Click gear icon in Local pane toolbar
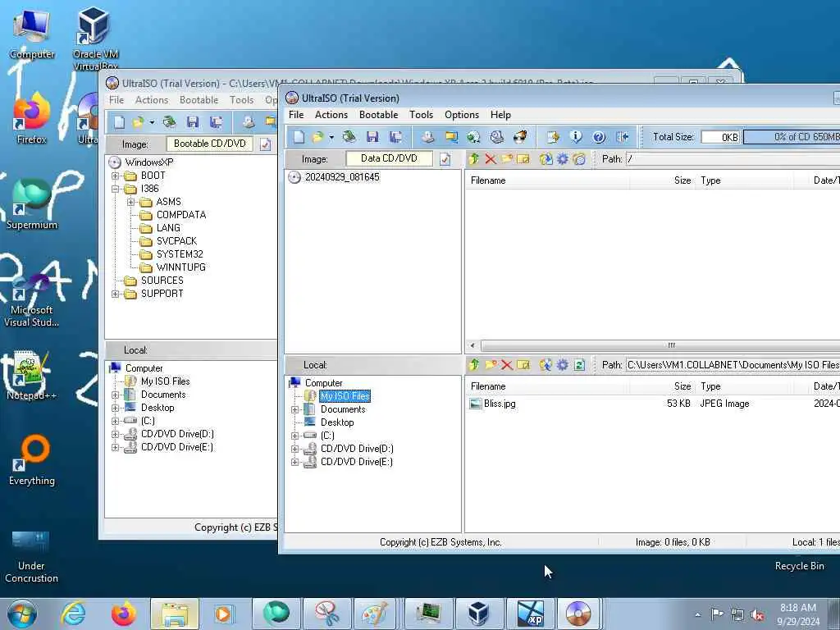 coord(563,365)
